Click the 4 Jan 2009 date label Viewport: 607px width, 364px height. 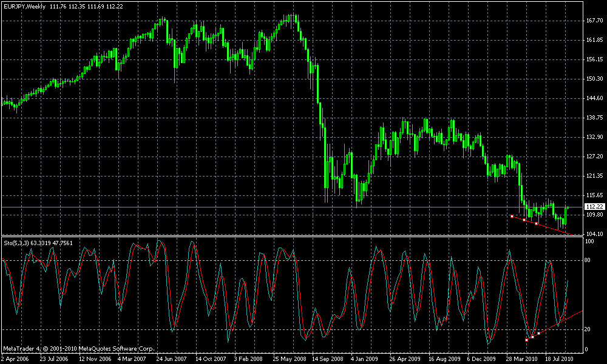click(364, 359)
